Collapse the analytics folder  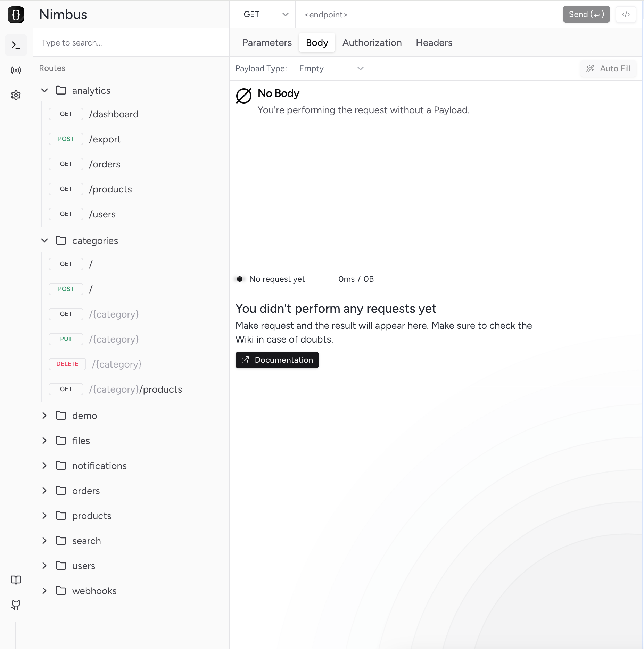pyautogui.click(x=44, y=90)
